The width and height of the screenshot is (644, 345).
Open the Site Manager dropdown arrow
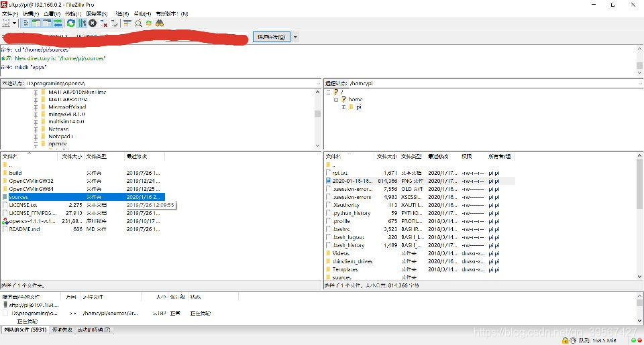coord(14,23)
